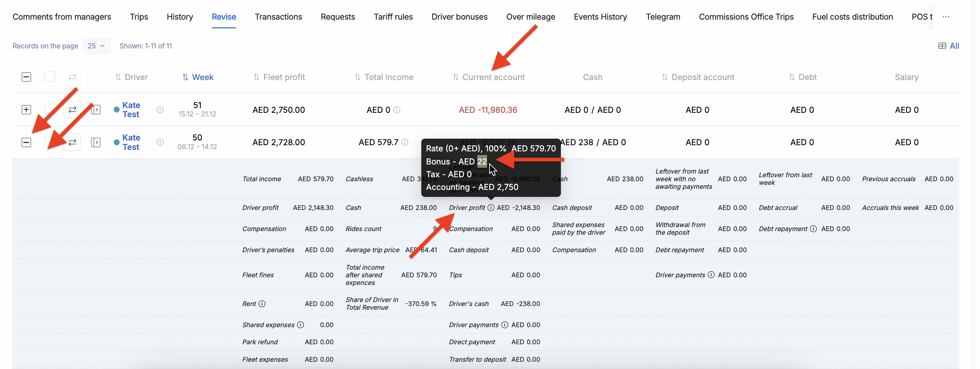This screenshot has width=980, height=369.
Task: Click the Rides count label
Action: pos(363,229)
